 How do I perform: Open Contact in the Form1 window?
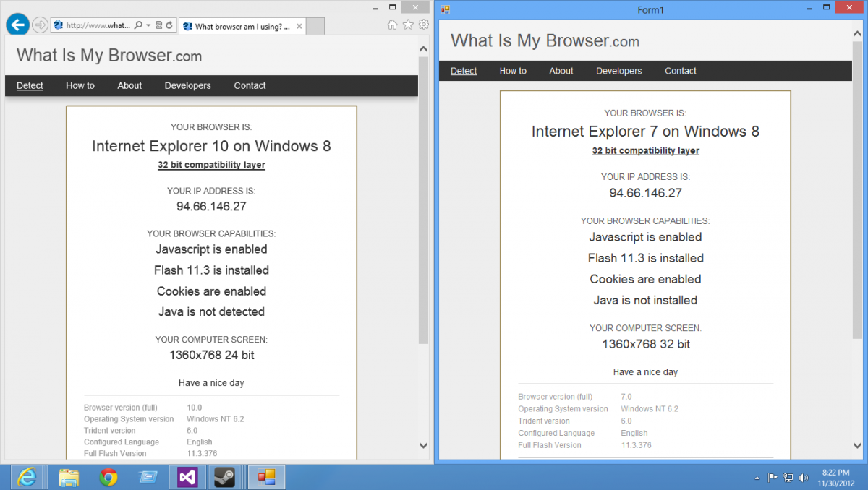pyautogui.click(x=681, y=71)
